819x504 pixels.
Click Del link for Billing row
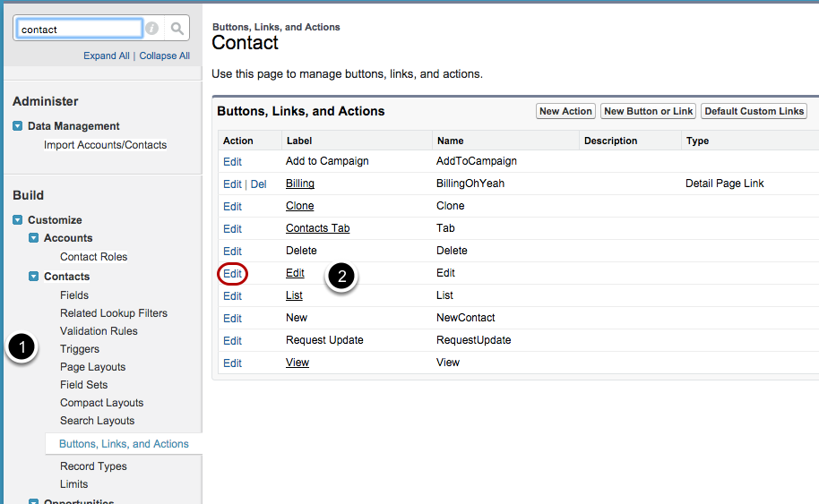258,184
